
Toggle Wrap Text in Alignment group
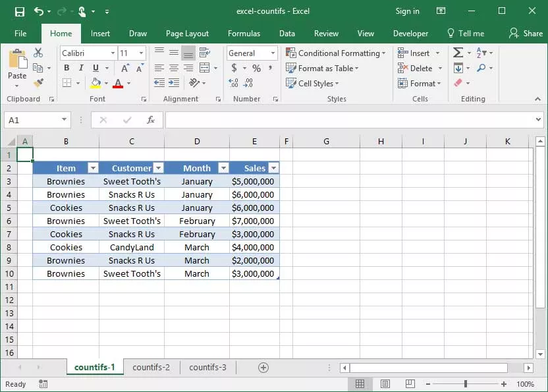[x=204, y=53]
